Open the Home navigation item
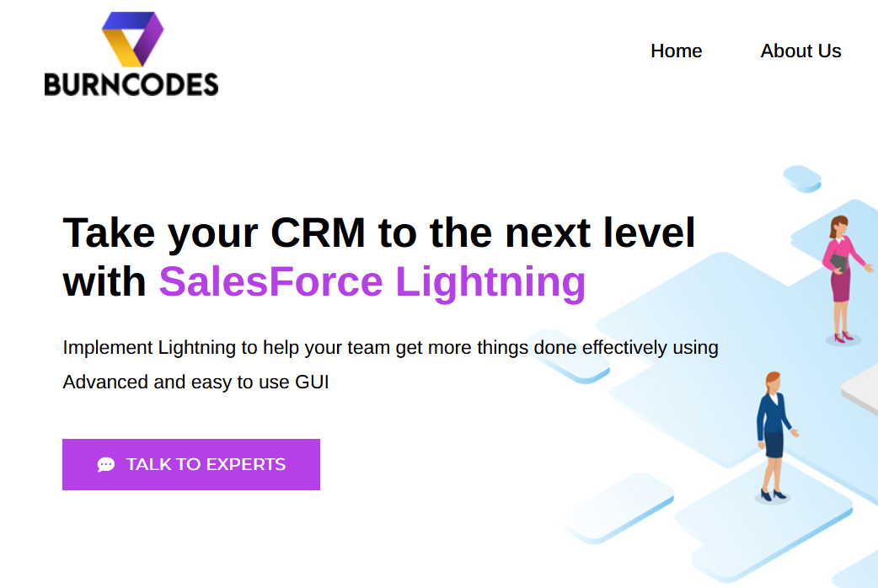The image size is (878, 588). (x=676, y=51)
